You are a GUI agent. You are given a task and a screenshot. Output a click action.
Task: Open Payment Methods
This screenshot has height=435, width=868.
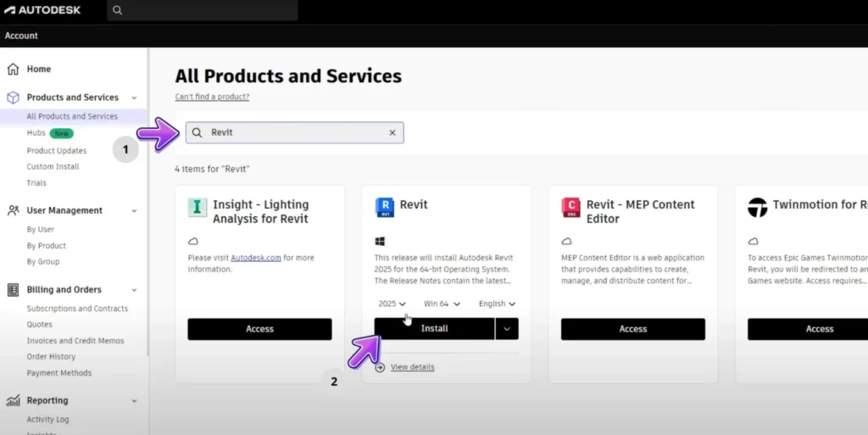point(59,373)
